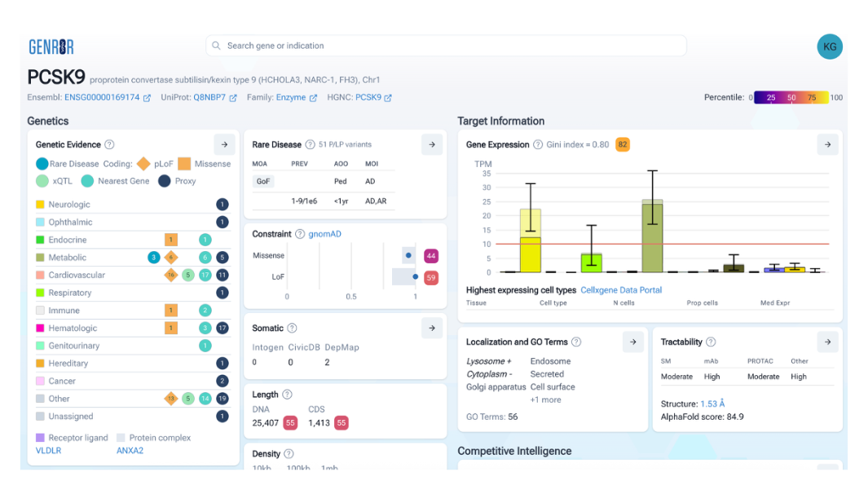Click the Somatic info icon
The height and width of the screenshot is (503, 868).
pos(292,329)
